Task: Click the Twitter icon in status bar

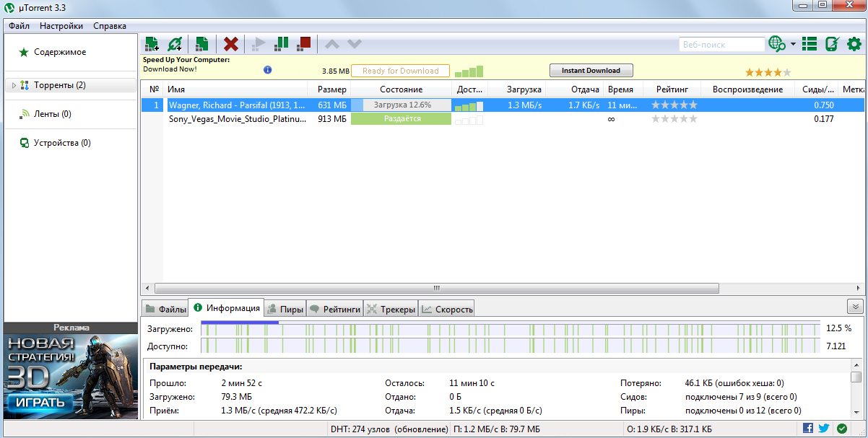Action: 824,429
